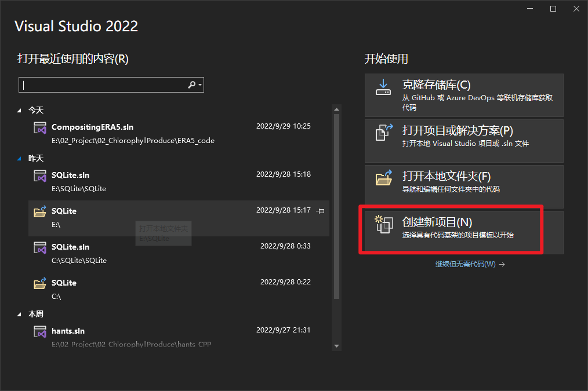Open the search options dropdown arrow
Viewport: 588px width, 391px height.
pyautogui.click(x=200, y=85)
